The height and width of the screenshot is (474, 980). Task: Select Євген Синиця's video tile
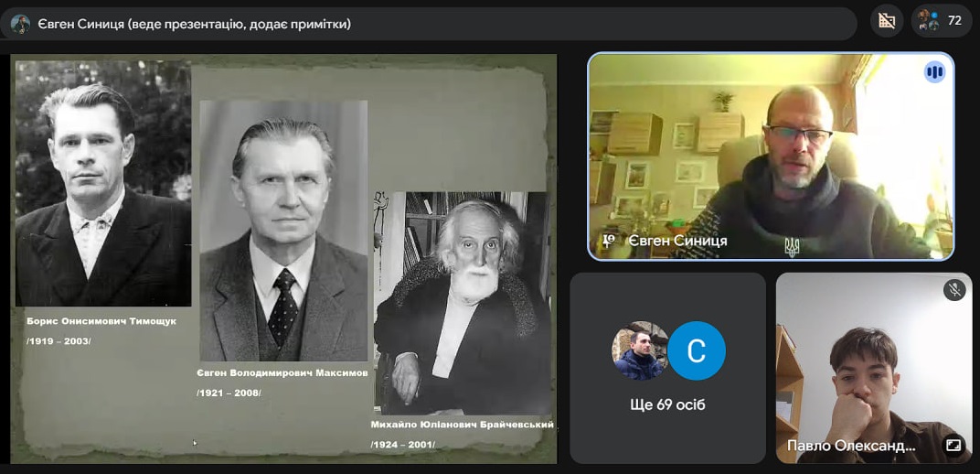click(771, 156)
